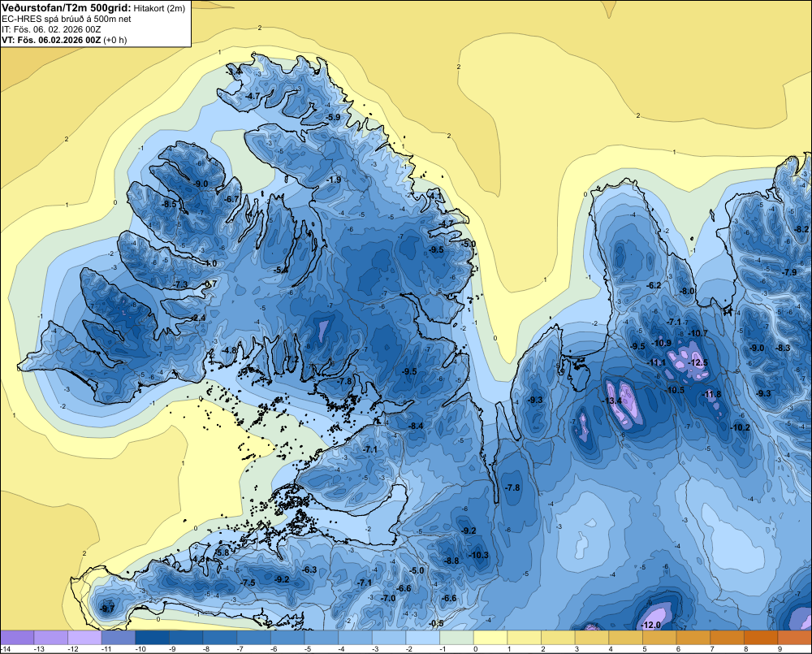
Task: Click the -8.5 temperature label
Action: tap(169, 204)
